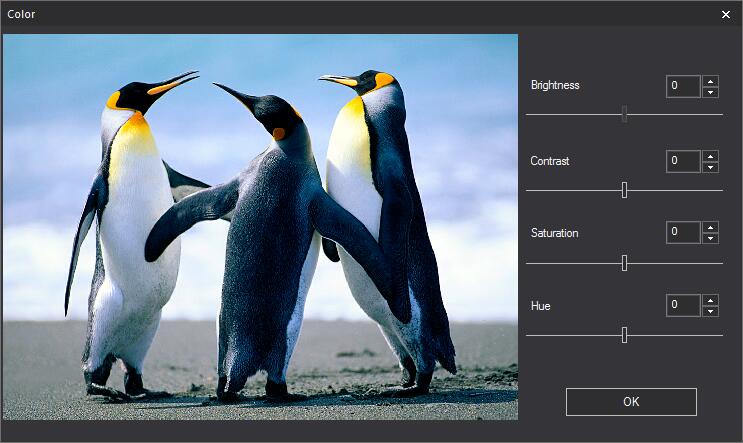Viewport: 743px width, 443px height.
Task: Increase Contrast value with up arrow
Action: tap(710, 155)
